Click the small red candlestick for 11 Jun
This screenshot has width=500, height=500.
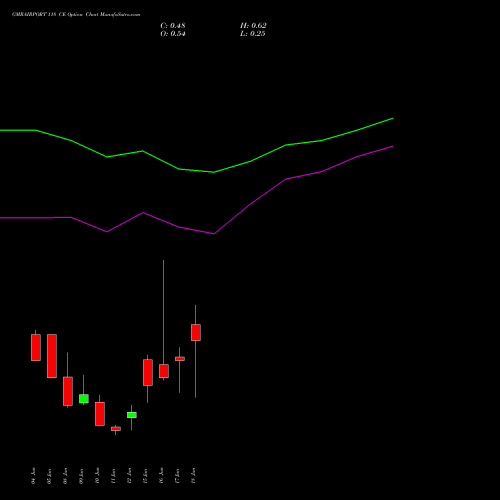(x=116, y=429)
